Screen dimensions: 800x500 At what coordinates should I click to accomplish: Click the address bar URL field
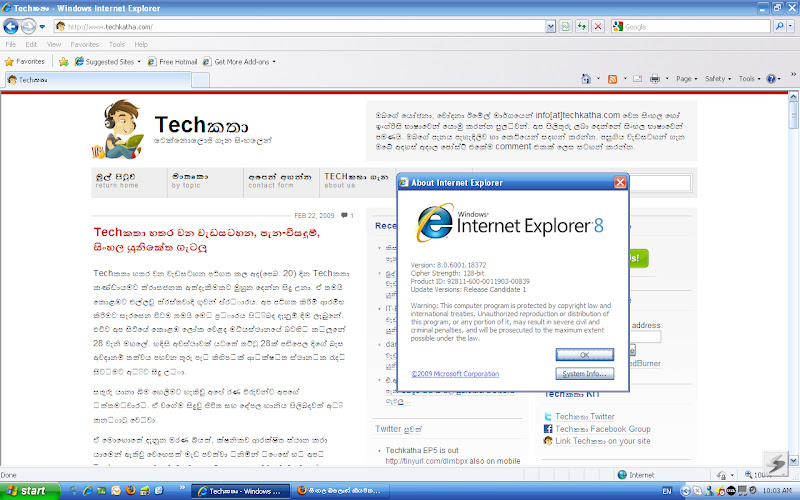[299, 27]
